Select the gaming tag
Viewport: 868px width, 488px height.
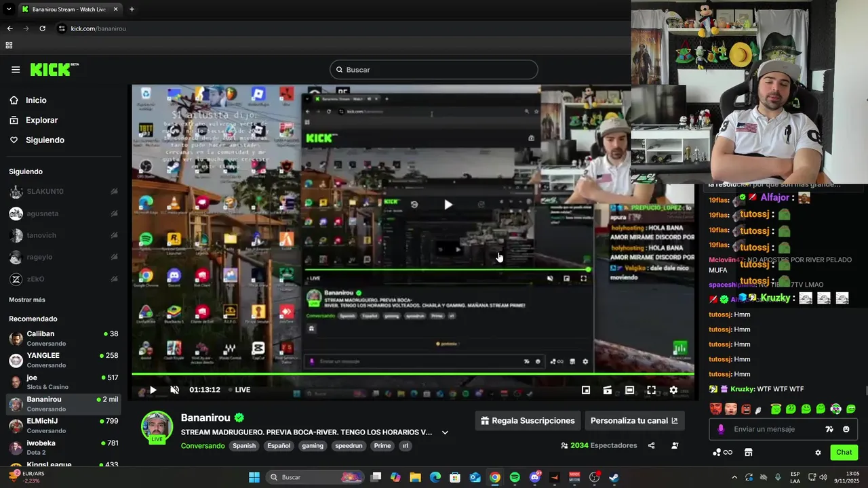click(313, 446)
